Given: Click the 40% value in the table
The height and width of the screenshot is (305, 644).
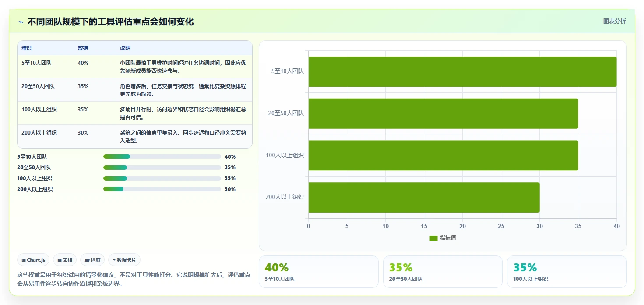Looking at the screenshot, I should click(83, 63).
